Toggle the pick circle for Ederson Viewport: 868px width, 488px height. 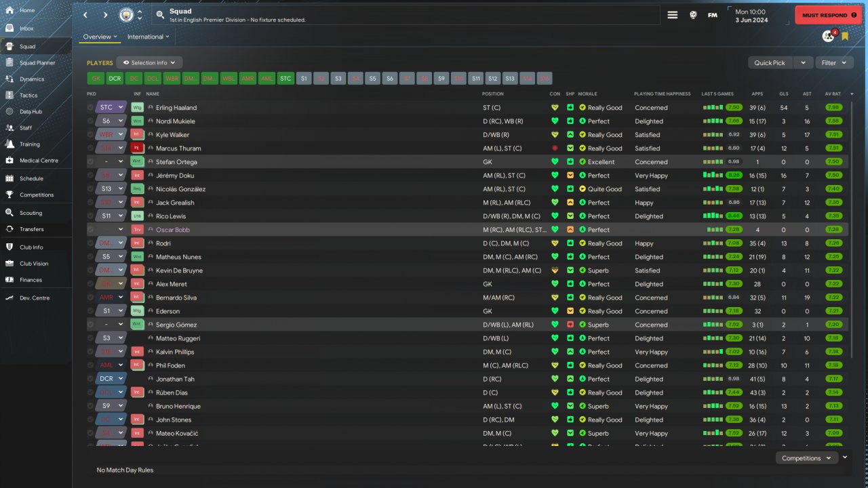point(90,310)
